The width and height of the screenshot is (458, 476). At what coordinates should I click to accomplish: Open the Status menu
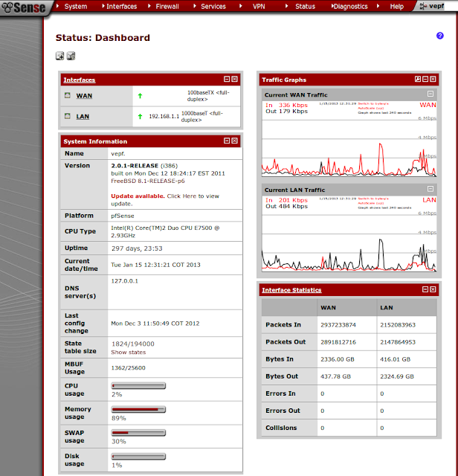[306, 7]
